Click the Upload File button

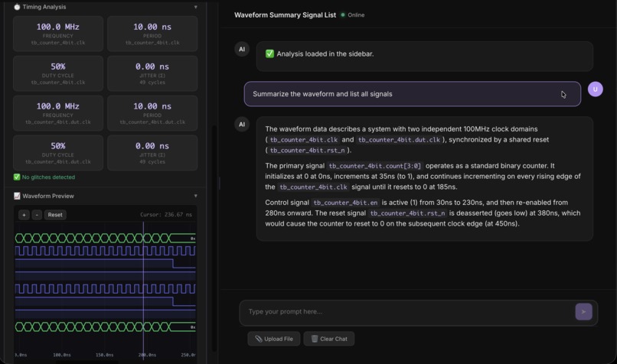pyautogui.click(x=274, y=339)
